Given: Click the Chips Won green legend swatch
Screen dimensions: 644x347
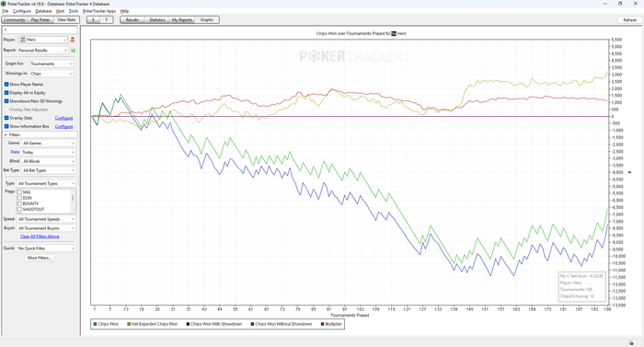Looking at the screenshot, I should (x=95, y=324).
